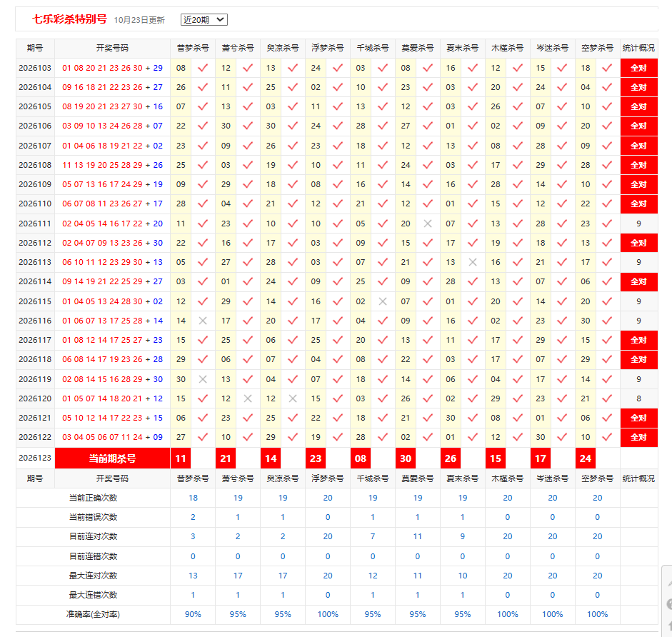Click the 浮梦杀号 header in the bottom header row
The height and width of the screenshot is (637, 672).
(327, 478)
